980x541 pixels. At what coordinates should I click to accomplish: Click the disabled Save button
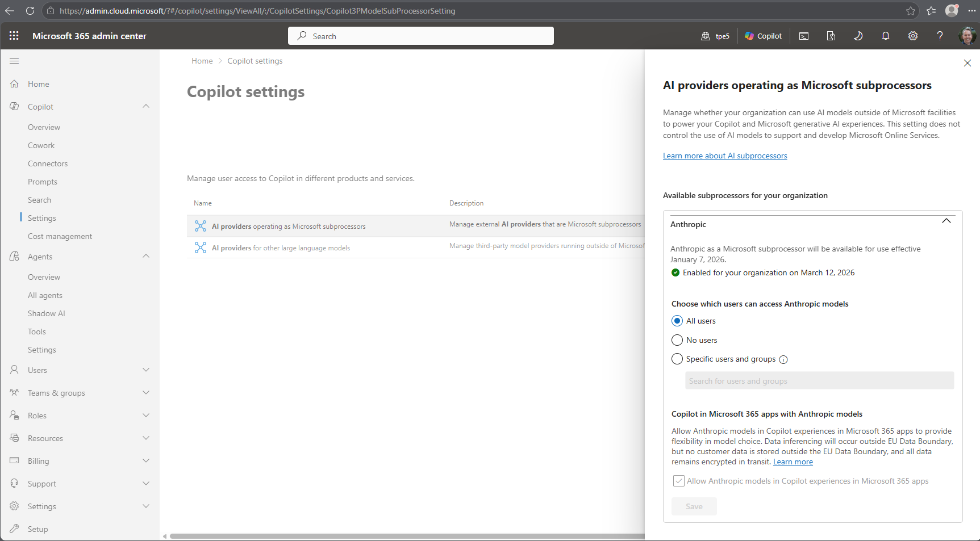point(694,506)
